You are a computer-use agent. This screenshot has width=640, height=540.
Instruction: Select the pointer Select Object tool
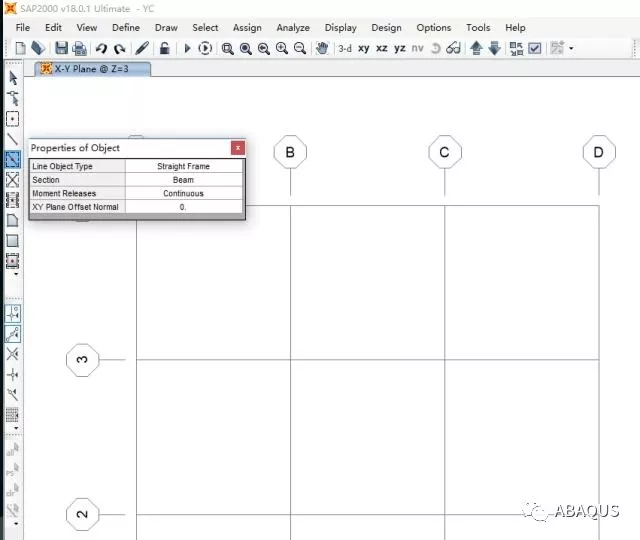click(x=13, y=78)
